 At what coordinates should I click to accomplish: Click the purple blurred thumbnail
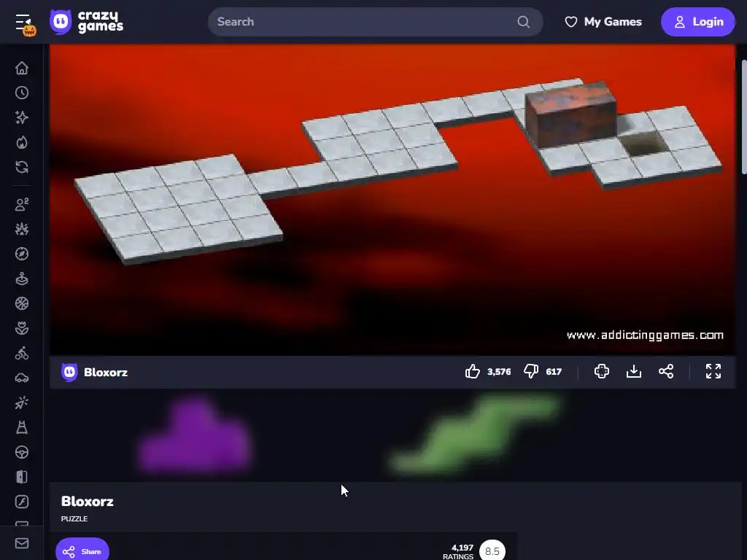pyautogui.click(x=196, y=437)
